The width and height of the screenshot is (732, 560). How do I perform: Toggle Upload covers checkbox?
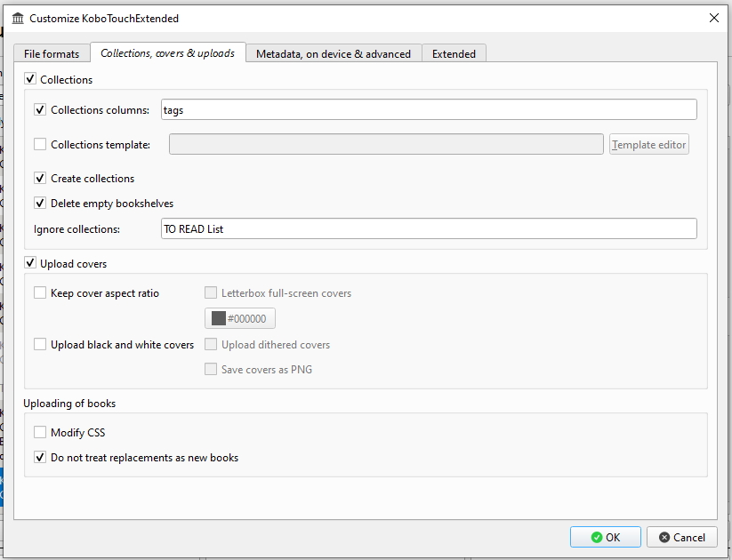point(30,263)
